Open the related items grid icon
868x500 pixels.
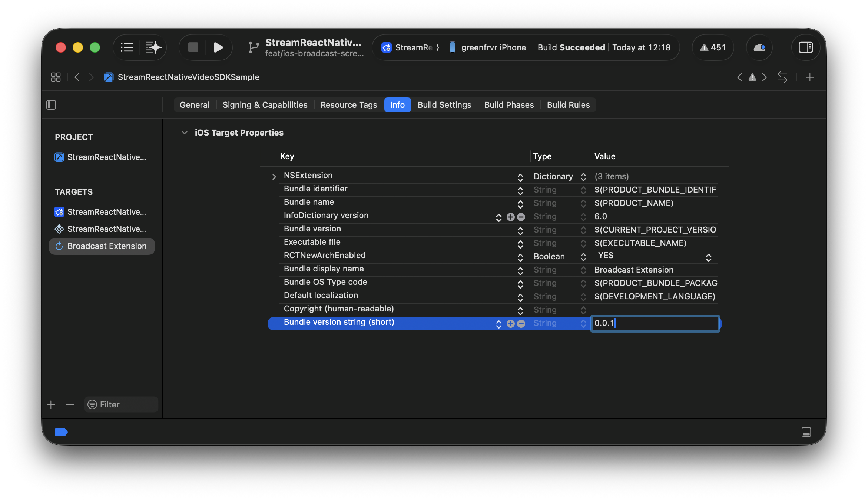[x=56, y=77]
